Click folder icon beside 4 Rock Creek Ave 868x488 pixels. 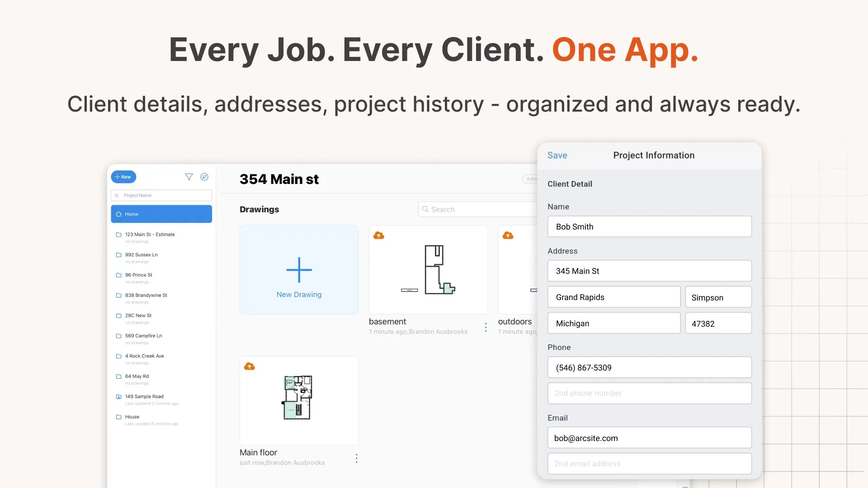tap(119, 356)
